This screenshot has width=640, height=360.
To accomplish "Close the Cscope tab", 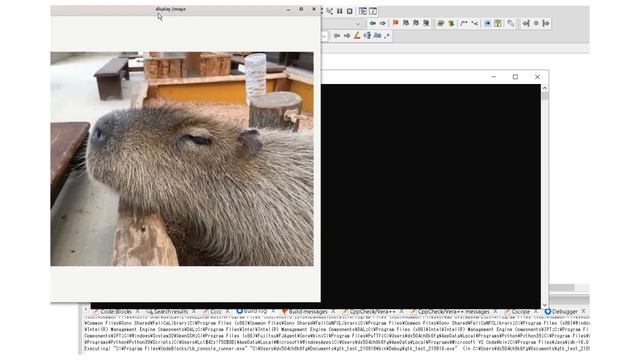I will (x=536, y=312).
